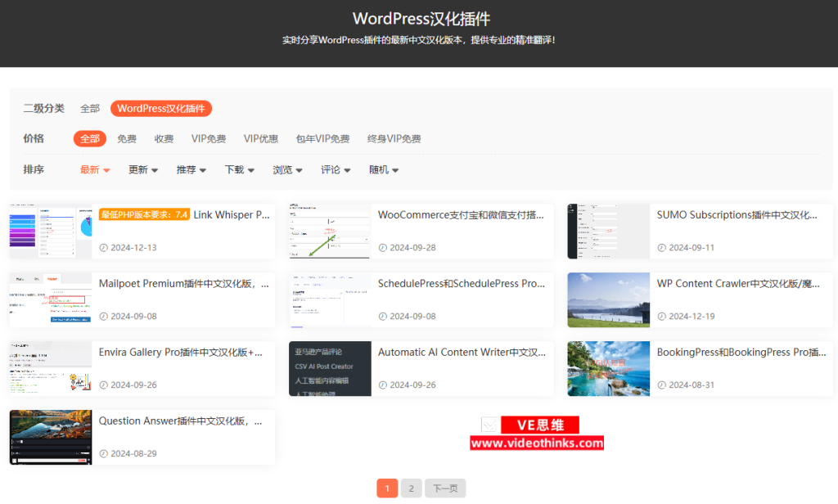The image size is (838, 504).
Task: Select the WordPress汉化插件 category pill
Action: click(161, 109)
